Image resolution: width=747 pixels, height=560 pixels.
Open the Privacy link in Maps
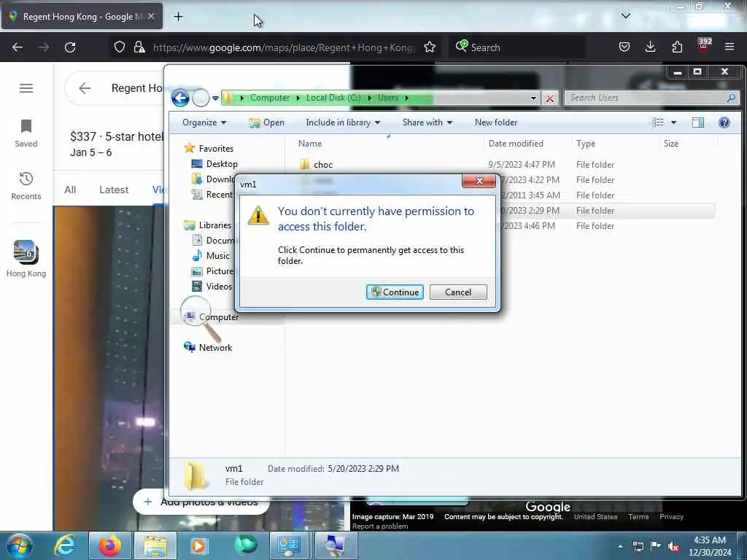671,517
